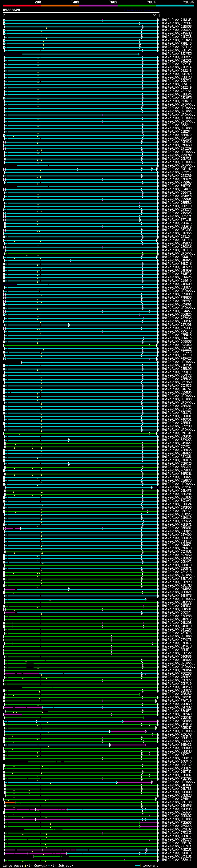Screen dimensions: 197x868
Task: Open the UniRef100_O42248 hit
Action: (177, 71)
